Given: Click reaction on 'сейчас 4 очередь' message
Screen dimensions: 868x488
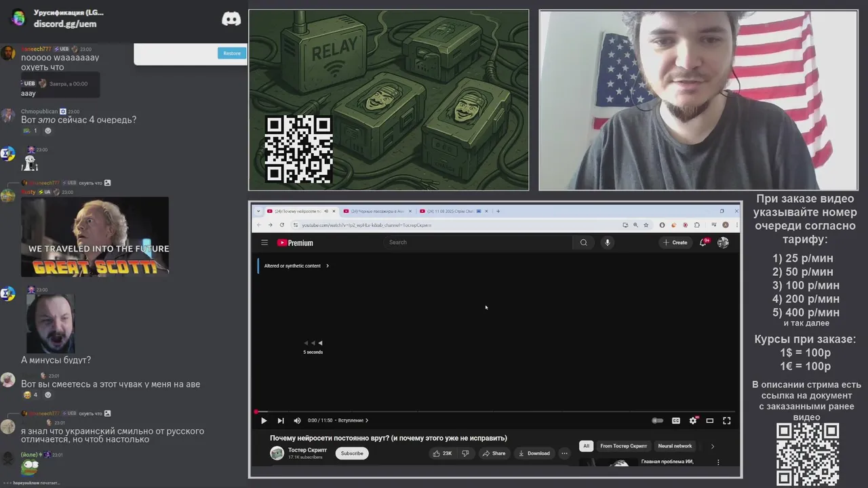Looking at the screenshot, I should click(x=31, y=131).
